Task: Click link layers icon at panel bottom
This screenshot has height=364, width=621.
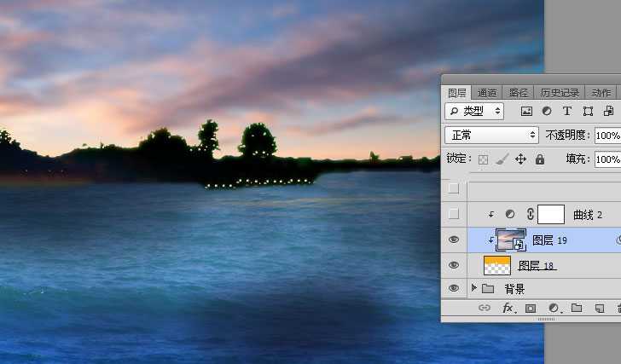Action: point(485,308)
